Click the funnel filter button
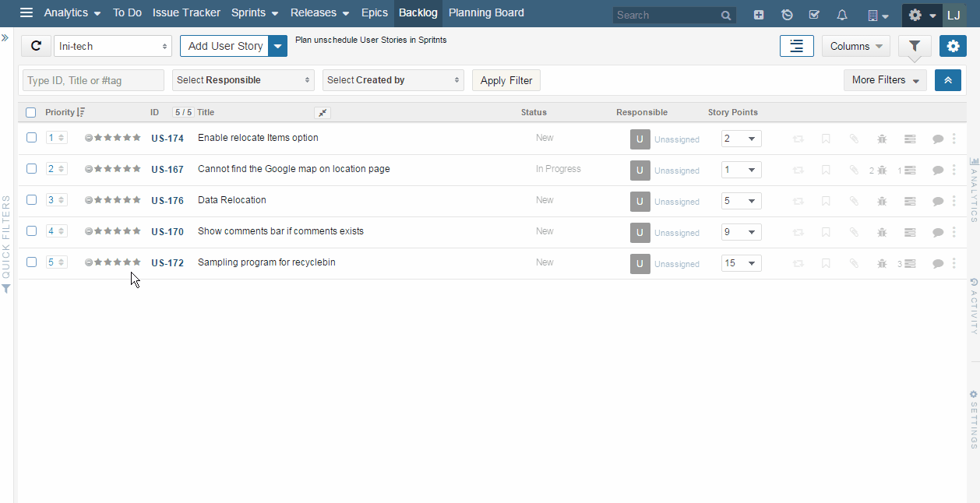 pyautogui.click(x=915, y=46)
